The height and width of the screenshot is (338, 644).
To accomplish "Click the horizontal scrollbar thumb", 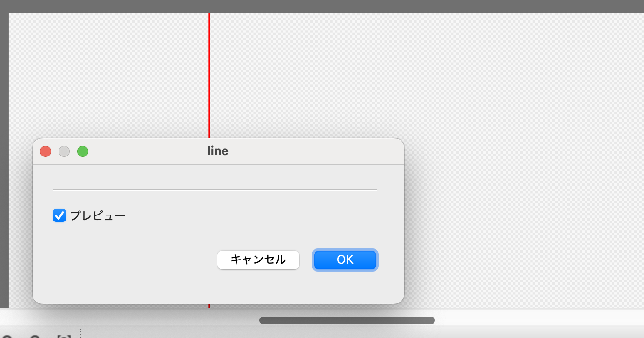I will tap(347, 320).
